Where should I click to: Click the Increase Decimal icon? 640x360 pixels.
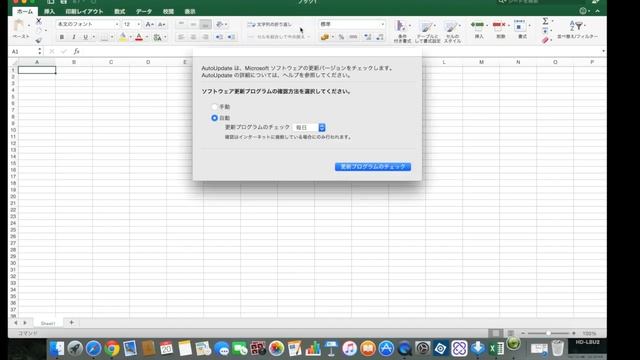click(367, 37)
